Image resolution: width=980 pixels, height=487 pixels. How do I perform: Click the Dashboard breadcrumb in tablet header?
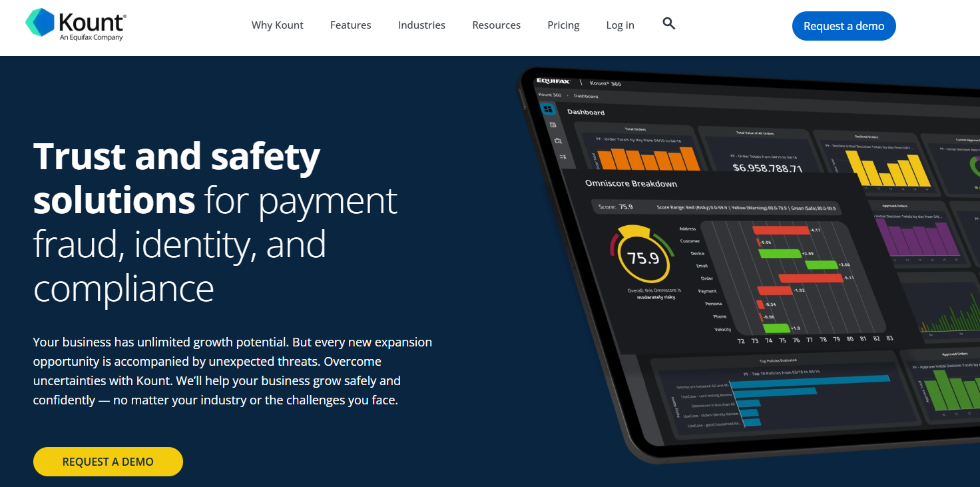[x=586, y=97]
